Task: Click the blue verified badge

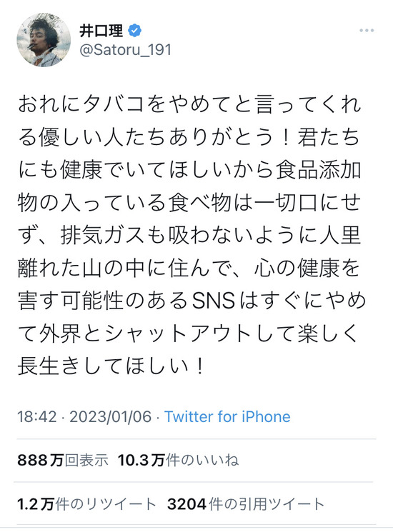Action: pos(135,31)
